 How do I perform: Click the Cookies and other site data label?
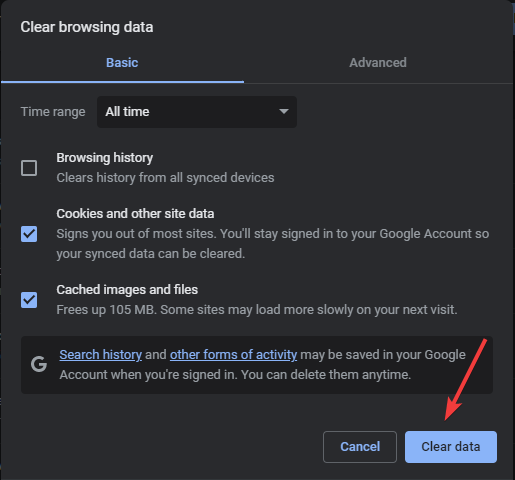click(x=135, y=214)
